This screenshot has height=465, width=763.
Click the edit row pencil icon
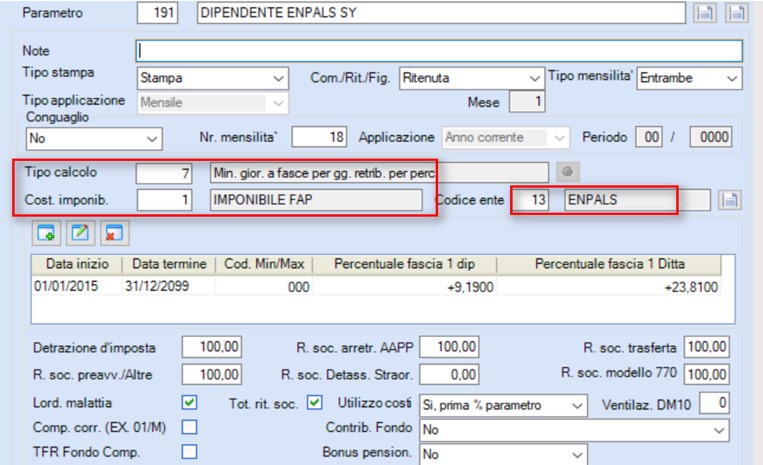(80, 233)
